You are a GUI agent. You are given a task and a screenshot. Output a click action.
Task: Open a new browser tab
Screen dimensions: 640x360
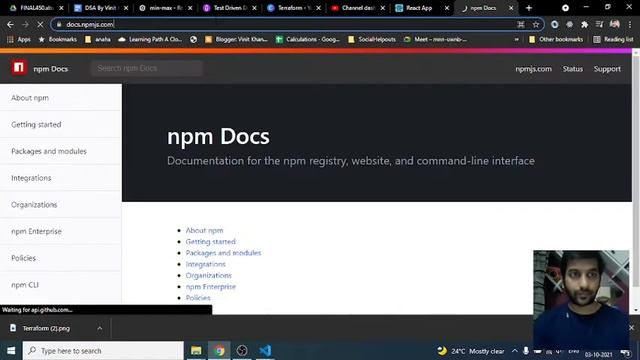(529, 8)
